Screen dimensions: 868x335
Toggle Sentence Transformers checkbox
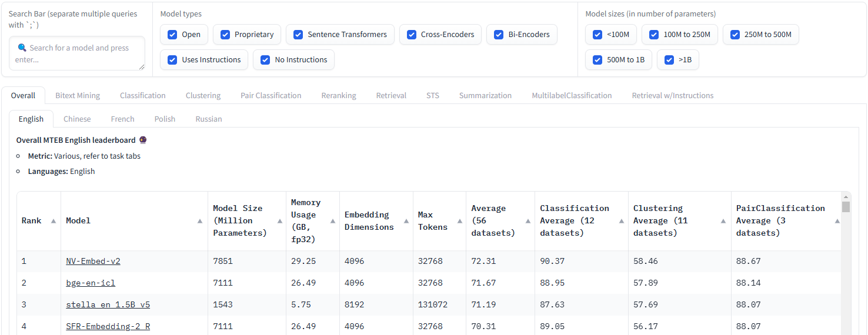click(298, 35)
